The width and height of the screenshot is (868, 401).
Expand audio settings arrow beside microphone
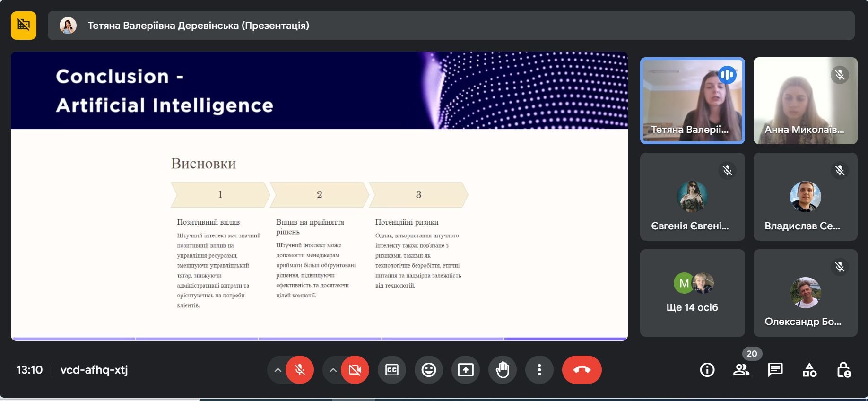[278, 370]
